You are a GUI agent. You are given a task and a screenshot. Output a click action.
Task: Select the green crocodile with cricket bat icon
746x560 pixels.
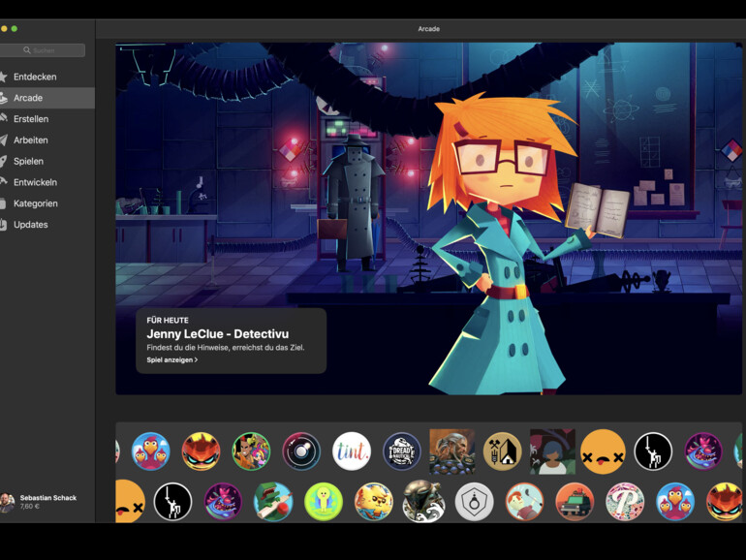coord(272,502)
